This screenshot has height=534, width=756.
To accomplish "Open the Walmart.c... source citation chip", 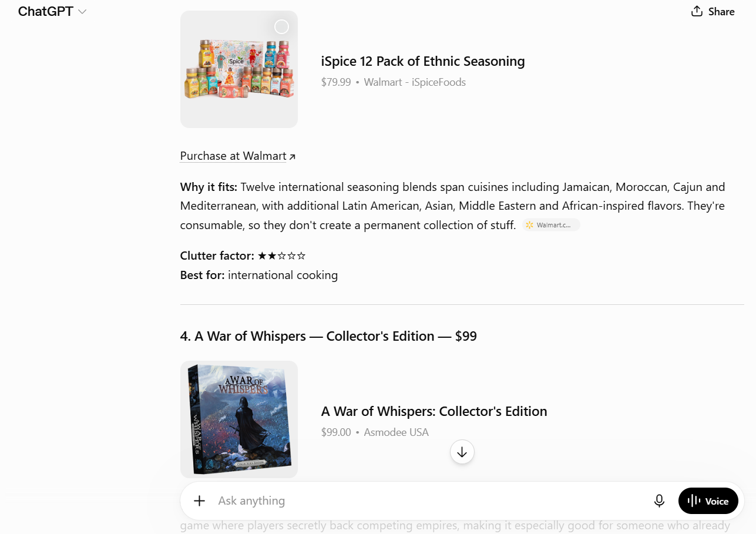I will [x=552, y=225].
